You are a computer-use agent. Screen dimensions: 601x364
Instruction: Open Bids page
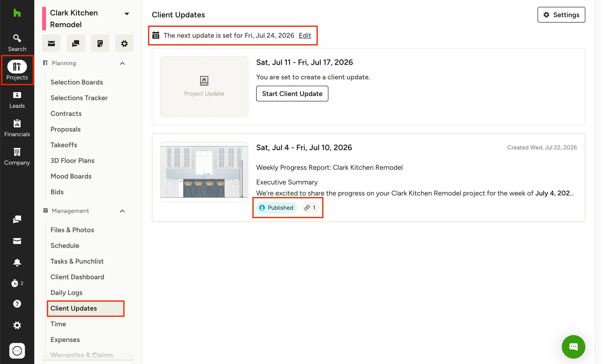57,192
